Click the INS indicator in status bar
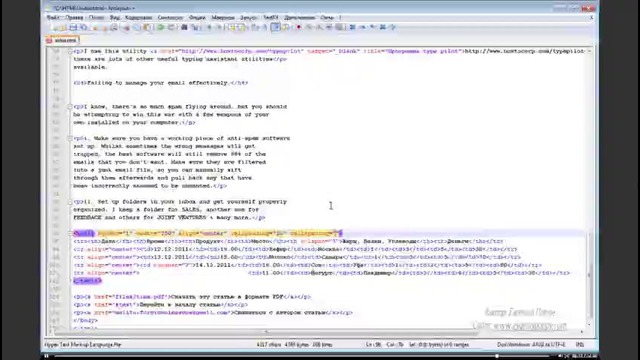The image size is (640, 360). tap(580, 345)
